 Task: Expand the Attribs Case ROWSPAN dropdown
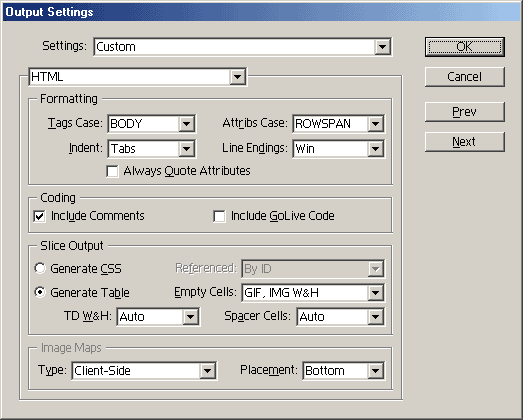tap(339, 124)
